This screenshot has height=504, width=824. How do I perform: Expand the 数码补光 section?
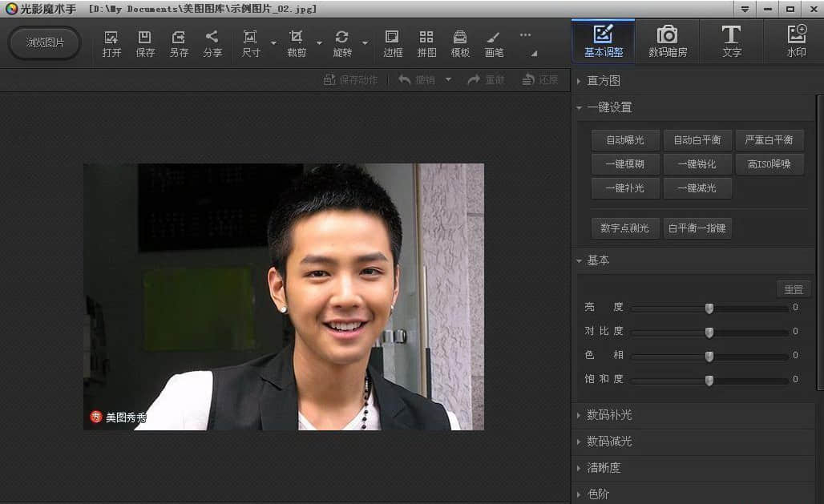point(609,415)
